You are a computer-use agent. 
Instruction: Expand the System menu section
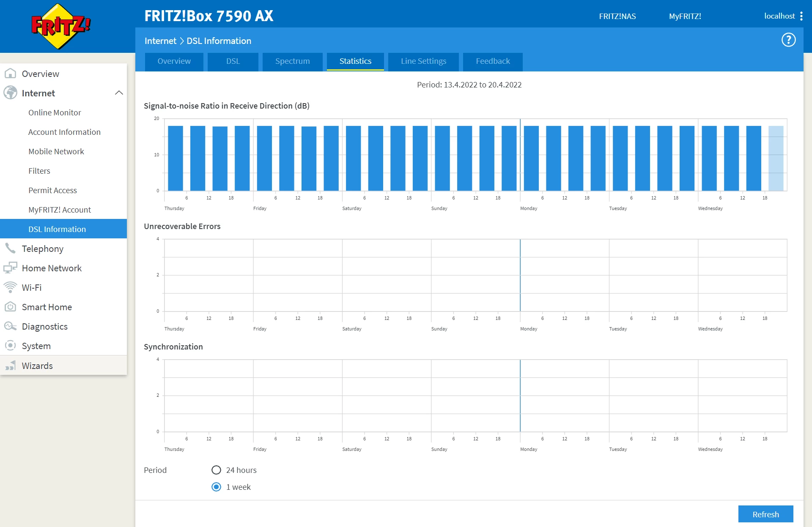[36, 346]
